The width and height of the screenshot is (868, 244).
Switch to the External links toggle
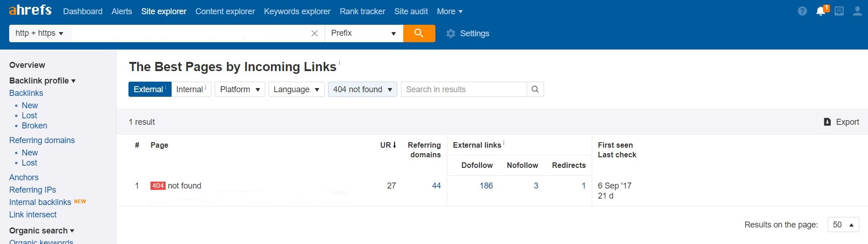coord(150,89)
